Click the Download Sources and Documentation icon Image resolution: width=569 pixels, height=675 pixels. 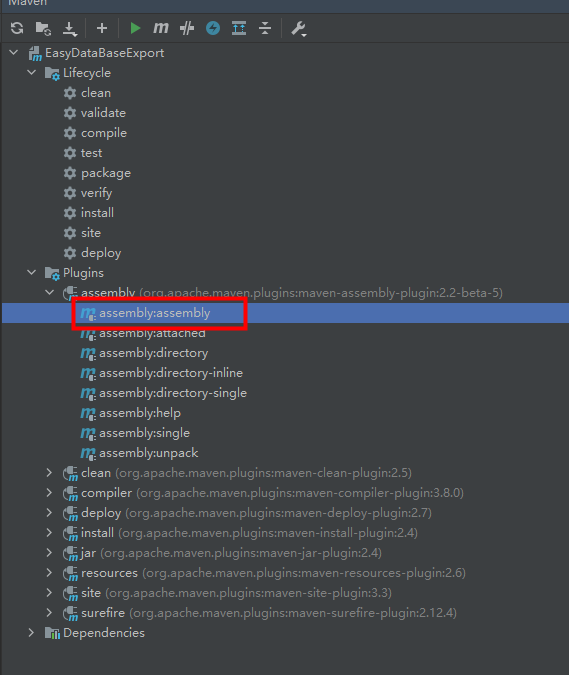(x=69, y=28)
